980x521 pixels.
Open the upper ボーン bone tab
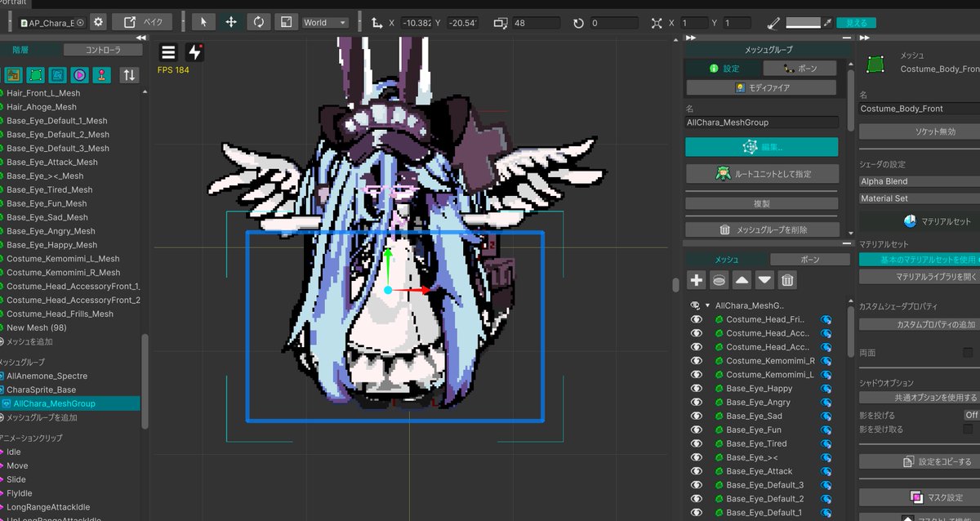coord(800,69)
